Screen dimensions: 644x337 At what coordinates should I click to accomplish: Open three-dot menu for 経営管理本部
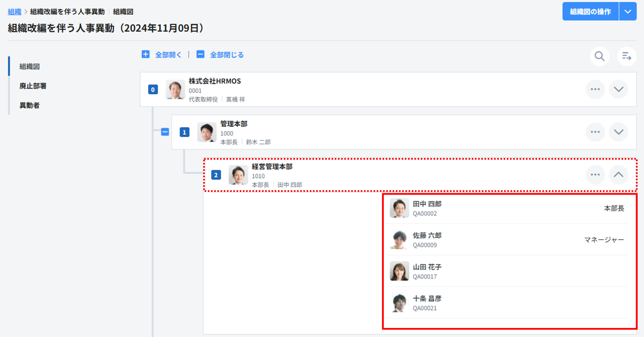click(595, 175)
